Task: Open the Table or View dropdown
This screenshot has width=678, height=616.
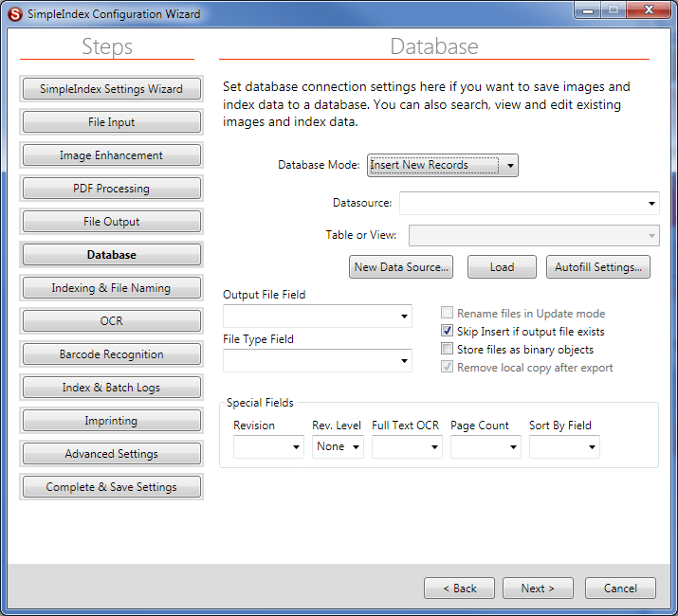Action: 534,236
